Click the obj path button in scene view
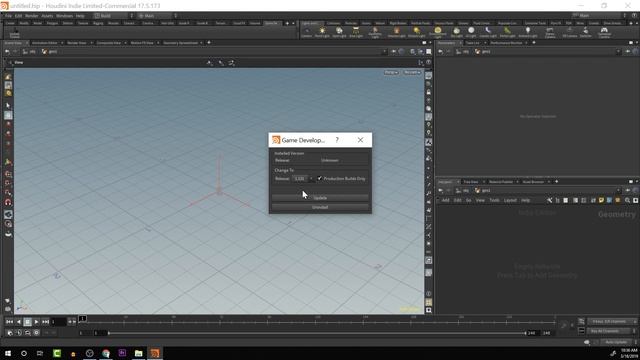The width and height of the screenshot is (640, 360). [29, 52]
